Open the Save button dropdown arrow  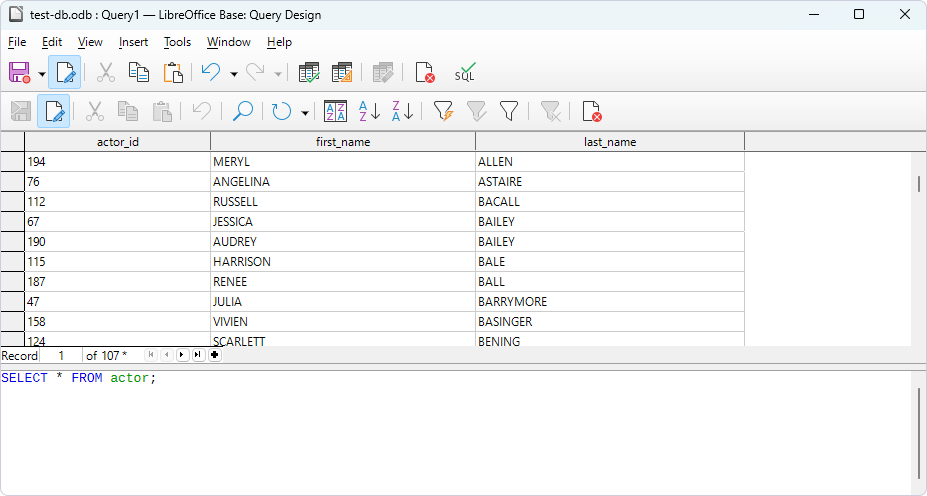click(42, 73)
